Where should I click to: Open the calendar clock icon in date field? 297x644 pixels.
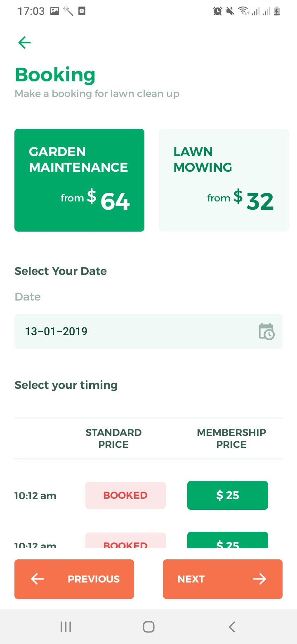point(266,331)
